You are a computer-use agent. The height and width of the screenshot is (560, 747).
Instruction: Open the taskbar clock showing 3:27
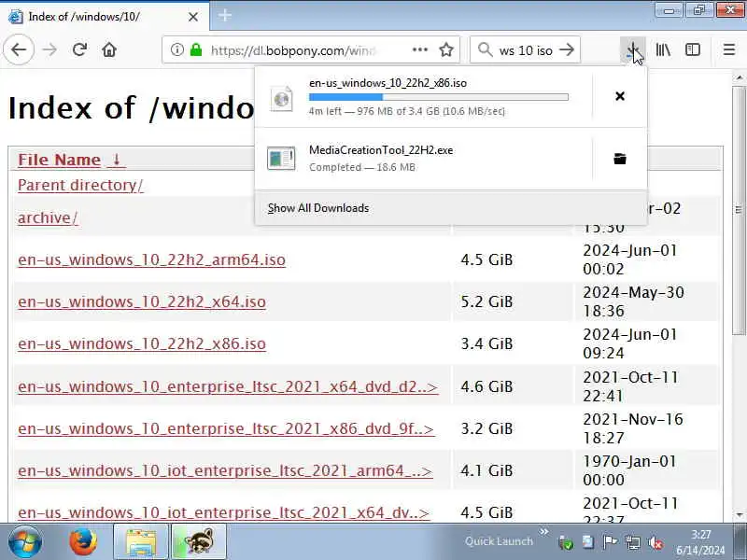pos(700,542)
